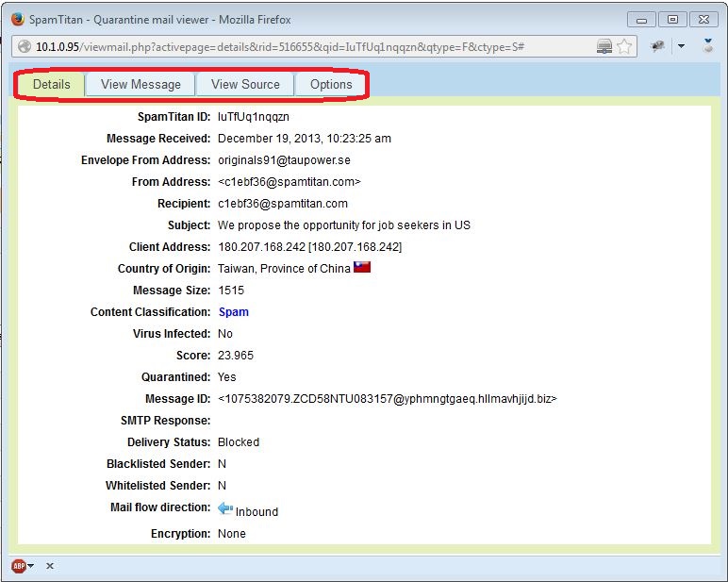Screen dimensions: 728x582
Task: Close the Quarantine mail viewer window
Action: 703,20
